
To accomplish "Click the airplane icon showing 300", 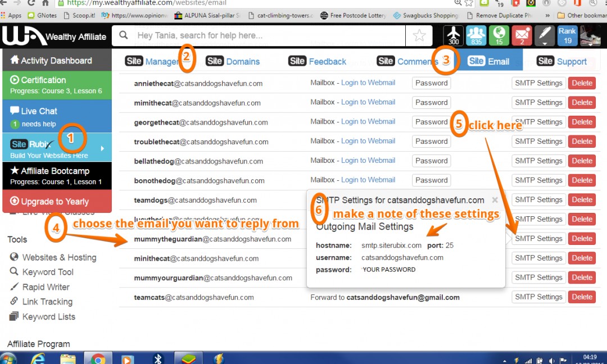I will coord(453,35).
